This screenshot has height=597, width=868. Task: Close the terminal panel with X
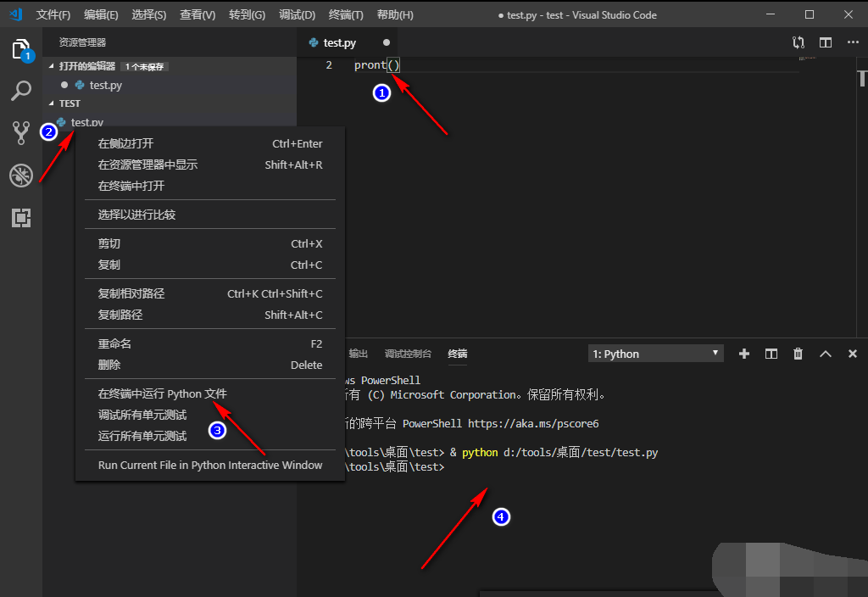853,354
